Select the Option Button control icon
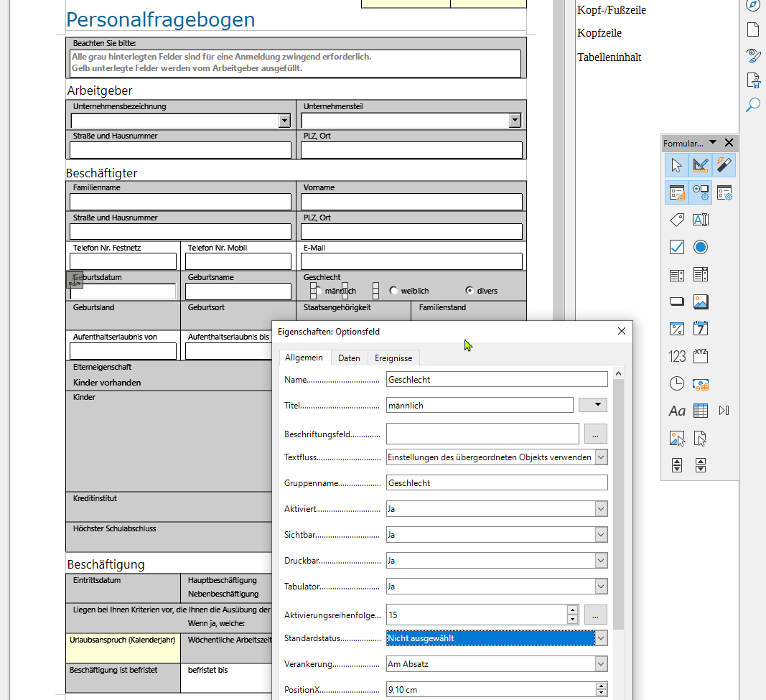This screenshot has height=700, width=766. (700, 247)
